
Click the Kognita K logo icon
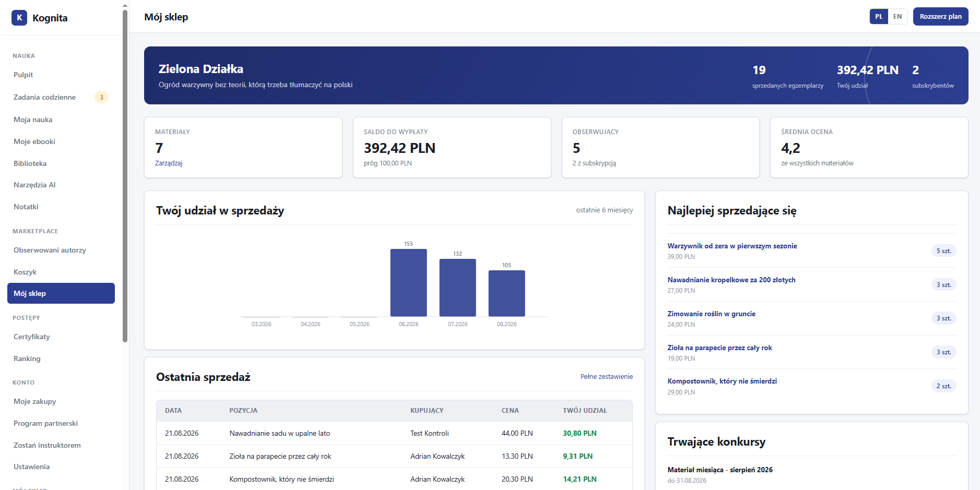pos(19,18)
